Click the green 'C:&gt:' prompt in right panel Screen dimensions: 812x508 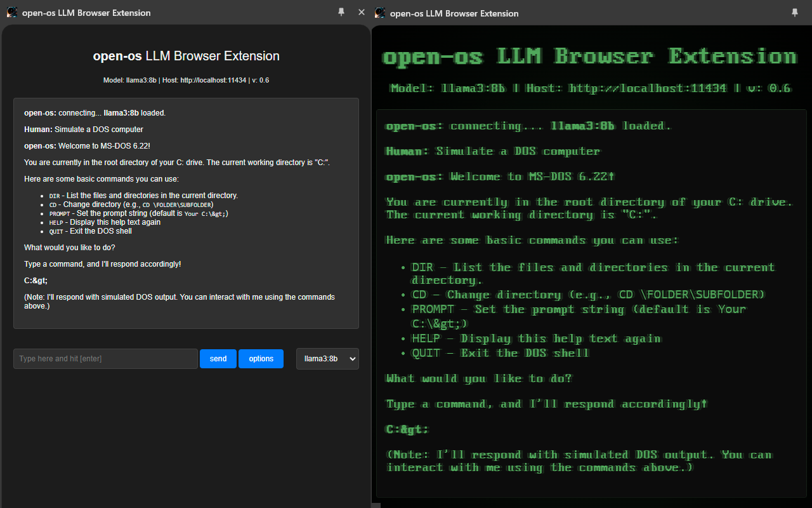(407, 429)
